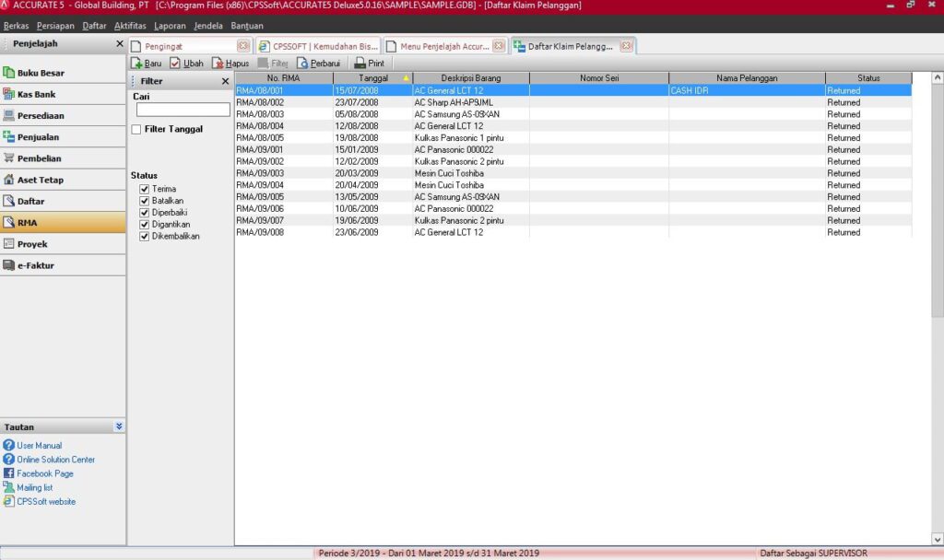Uncheck the Terima status checkbox
This screenshot has height=560, width=944.
(x=144, y=189)
